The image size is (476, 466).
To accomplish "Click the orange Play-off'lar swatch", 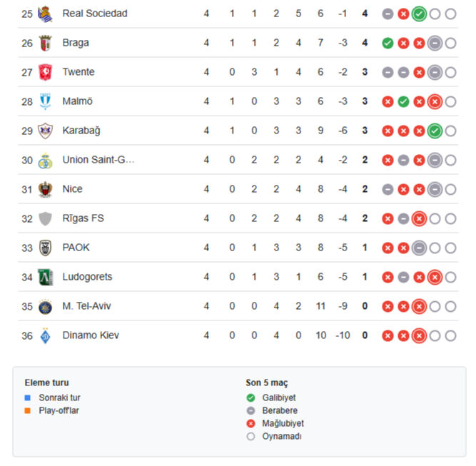I will click(27, 411).
